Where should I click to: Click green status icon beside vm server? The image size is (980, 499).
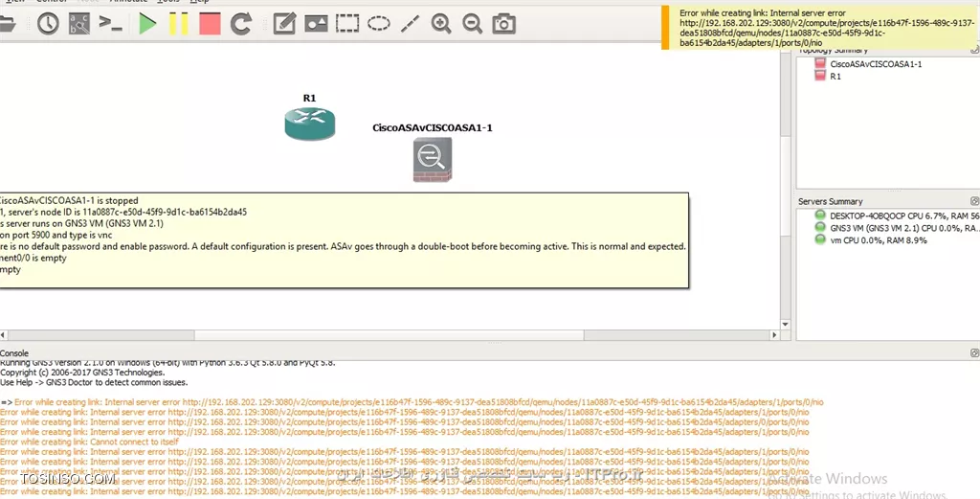pyautogui.click(x=820, y=240)
